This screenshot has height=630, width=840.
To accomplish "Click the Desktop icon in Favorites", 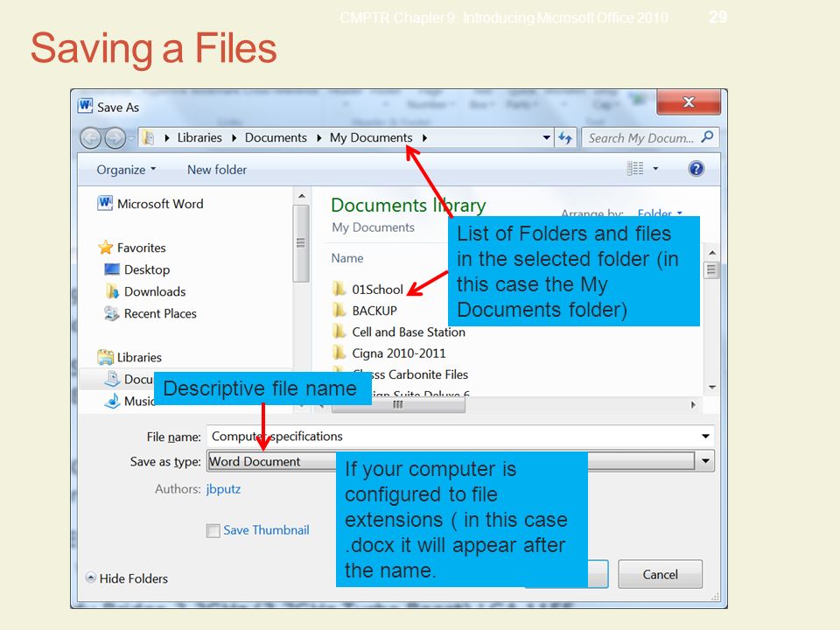I will pos(112,269).
